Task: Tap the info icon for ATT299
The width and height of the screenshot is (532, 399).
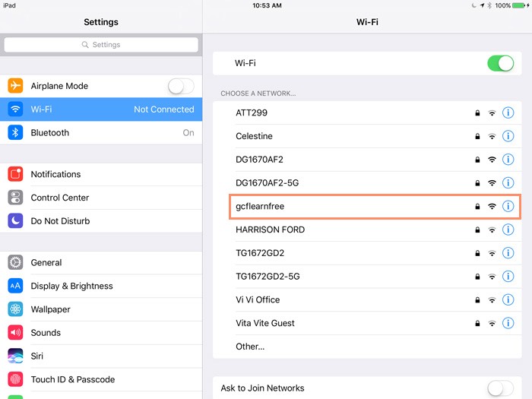Action: 508,113
